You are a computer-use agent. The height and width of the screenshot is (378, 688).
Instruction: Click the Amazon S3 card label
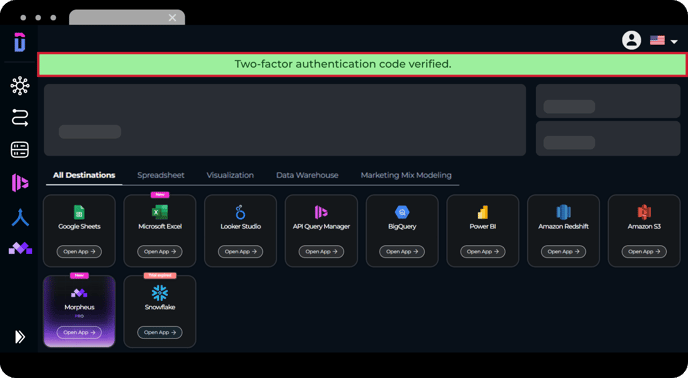pyautogui.click(x=644, y=227)
